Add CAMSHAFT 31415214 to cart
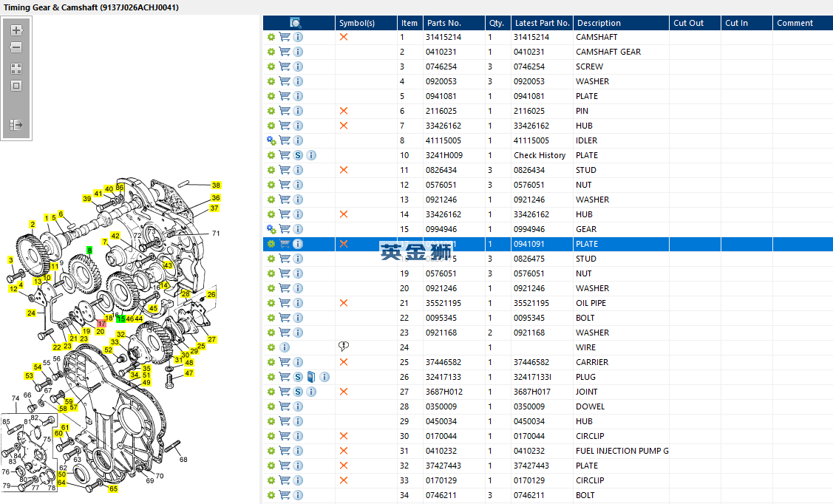Image resolution: width=833 pixels, height=504 pixels. 285,37
